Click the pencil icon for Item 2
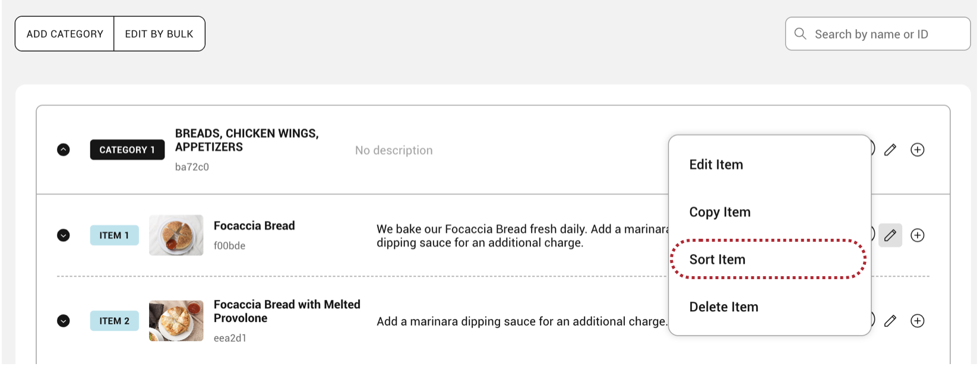The width and height of the screenshot is (980, 373). coord(890,321)
